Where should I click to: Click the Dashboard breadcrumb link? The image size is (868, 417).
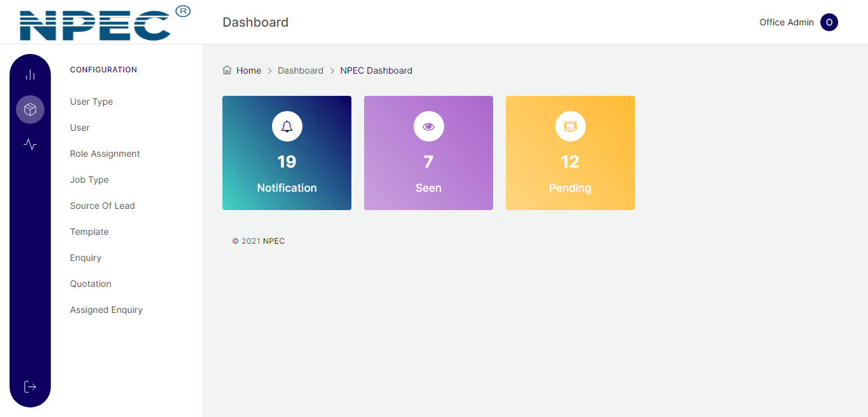point(300,70)
